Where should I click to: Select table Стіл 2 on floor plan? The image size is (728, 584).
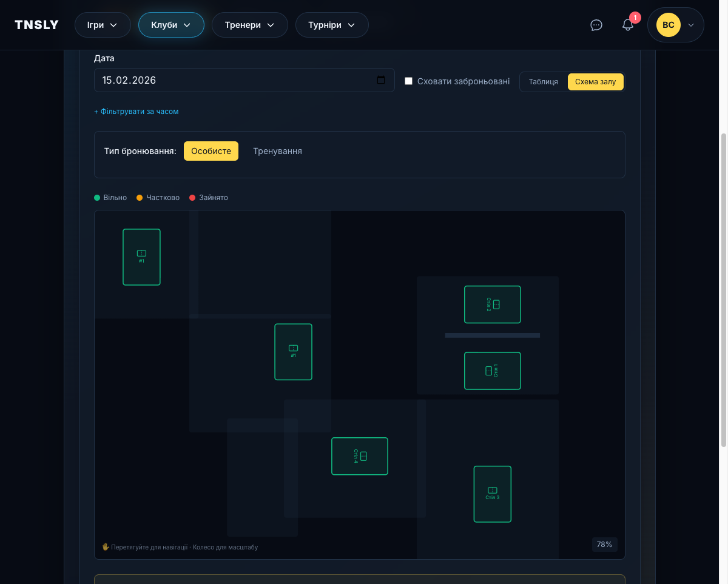492,304
